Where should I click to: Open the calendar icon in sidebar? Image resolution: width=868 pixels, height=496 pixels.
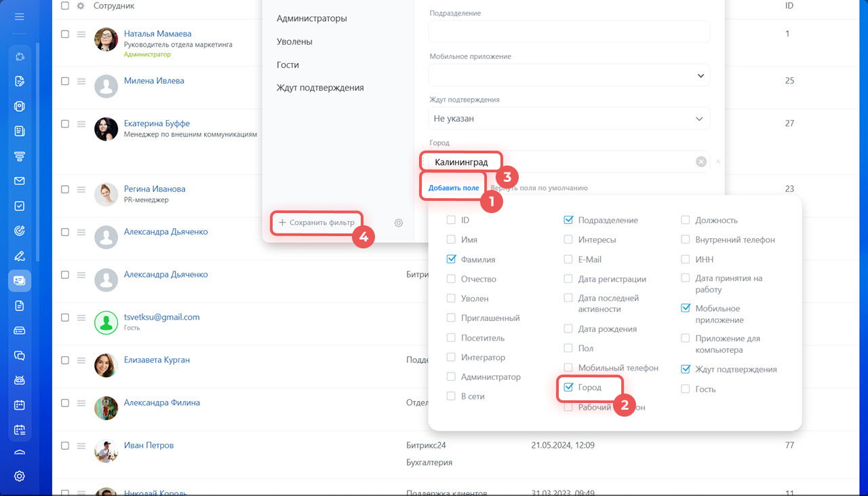pyautogui.click(x=19, y=405)
